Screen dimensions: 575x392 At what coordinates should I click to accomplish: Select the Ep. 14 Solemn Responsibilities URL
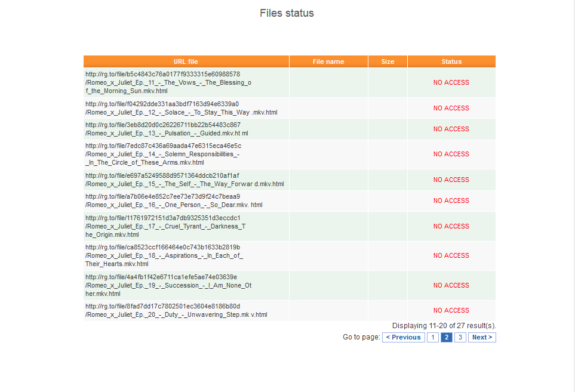click(163, 154)
